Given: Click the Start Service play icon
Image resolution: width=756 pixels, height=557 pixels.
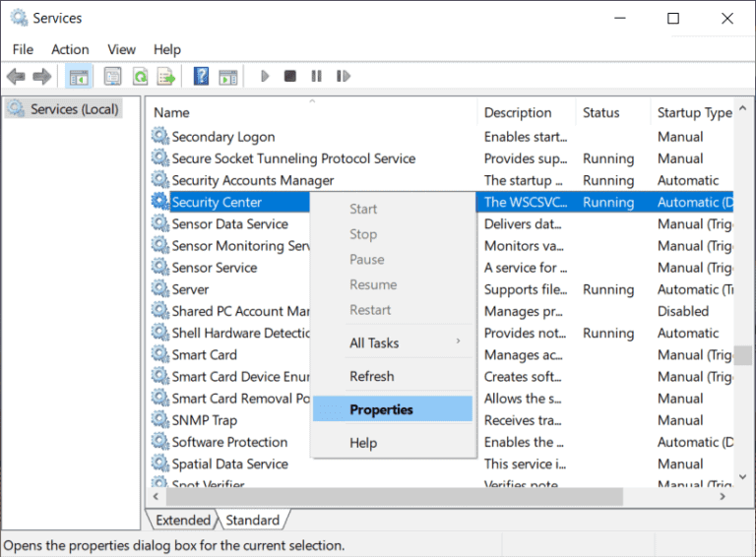Looking at the screenshot, I should tap(265, 77).
